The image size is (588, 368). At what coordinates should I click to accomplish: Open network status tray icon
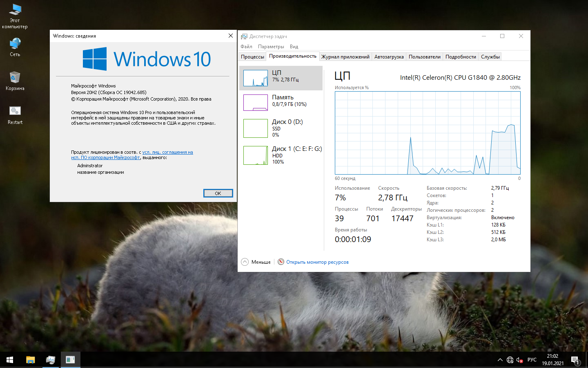point(510,360)
